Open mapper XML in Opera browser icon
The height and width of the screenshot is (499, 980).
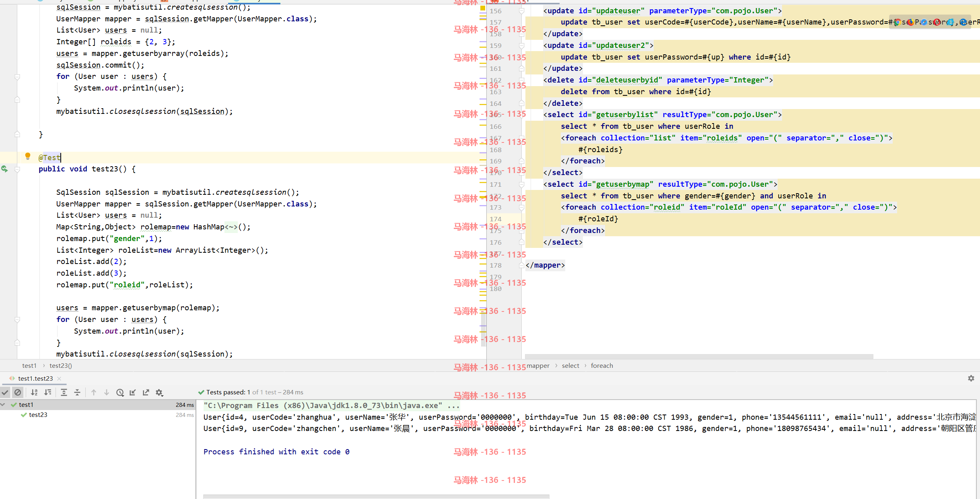point(937,22)
